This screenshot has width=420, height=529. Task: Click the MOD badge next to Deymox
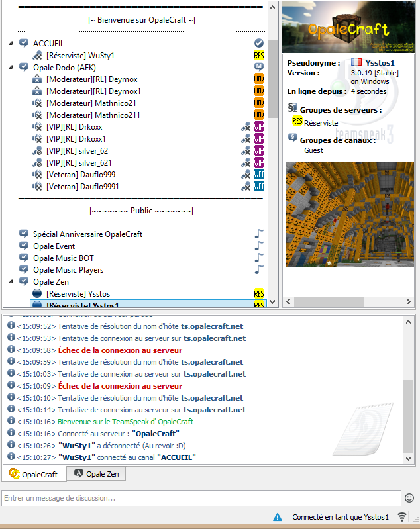pyautogui.click(x=259, y=79)
